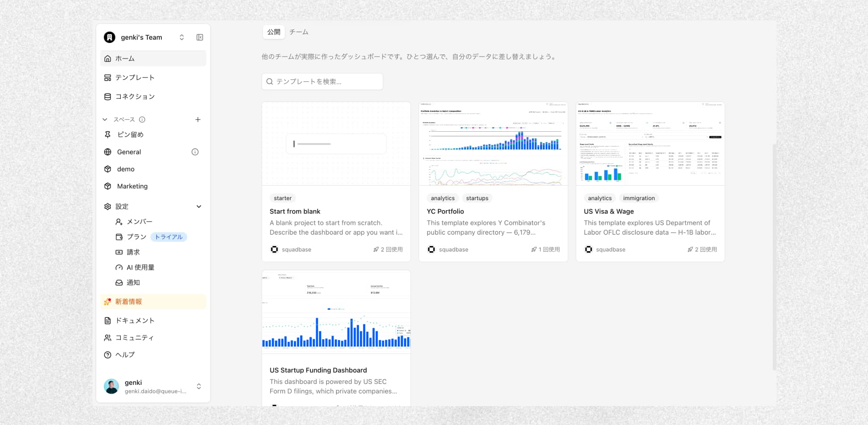Click the info icon next to General
Viewport: 868px width, 425px height.
(x=195, y=152)
